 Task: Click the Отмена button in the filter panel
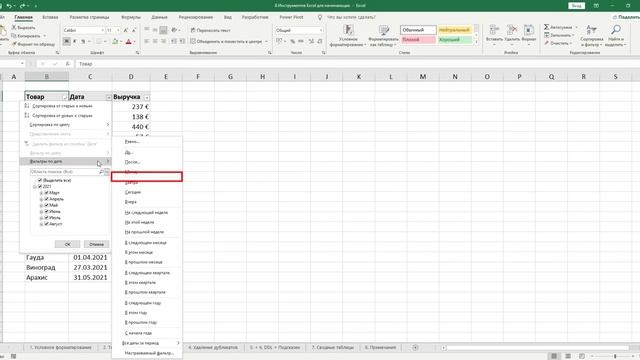[96, 244]
